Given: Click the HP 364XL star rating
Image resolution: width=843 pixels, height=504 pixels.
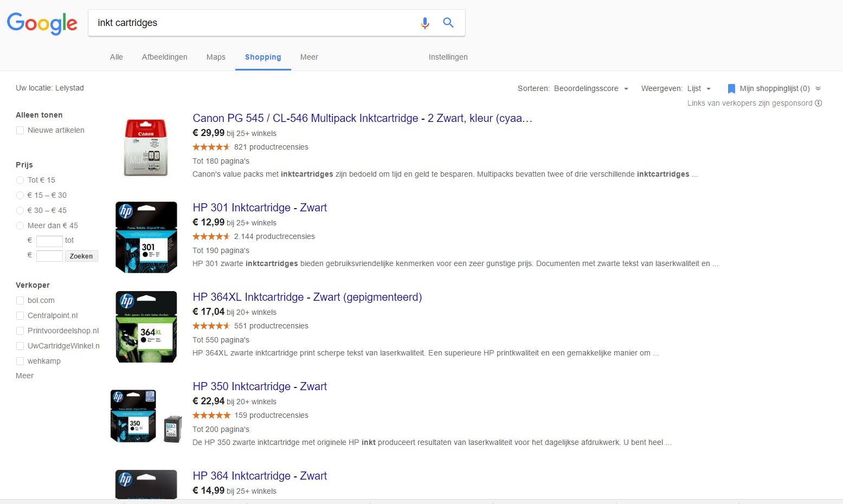Looking at the screenshot, I should [x=211, y=326].
